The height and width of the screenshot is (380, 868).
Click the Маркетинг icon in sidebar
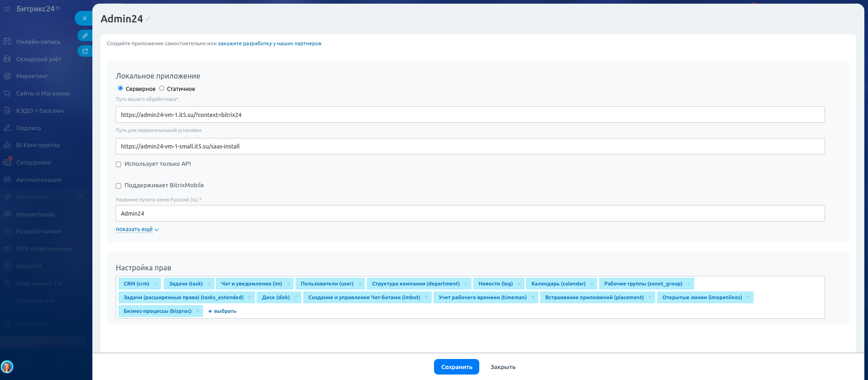point(7,76)
